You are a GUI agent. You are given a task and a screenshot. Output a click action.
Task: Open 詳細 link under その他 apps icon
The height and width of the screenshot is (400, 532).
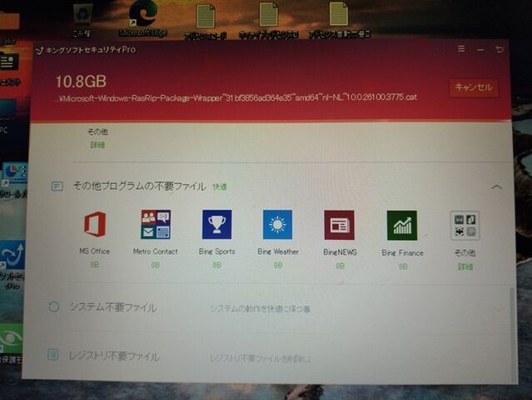coord(465,267)
